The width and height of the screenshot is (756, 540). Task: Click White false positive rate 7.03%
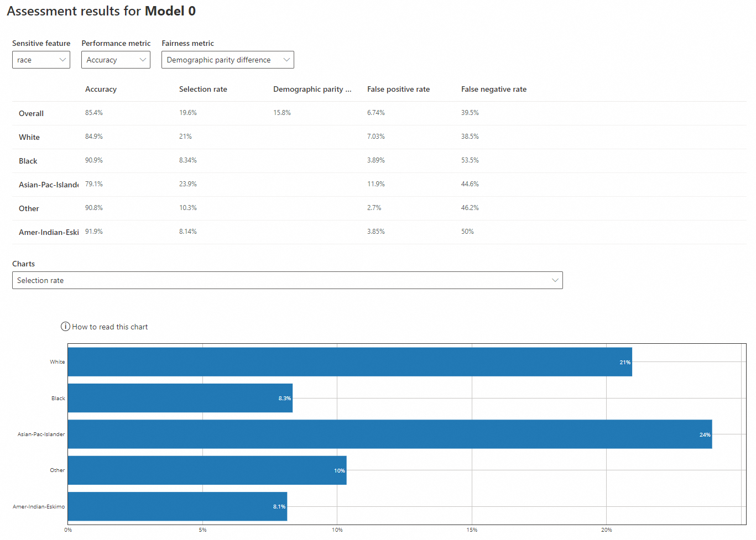pos(376,137)
